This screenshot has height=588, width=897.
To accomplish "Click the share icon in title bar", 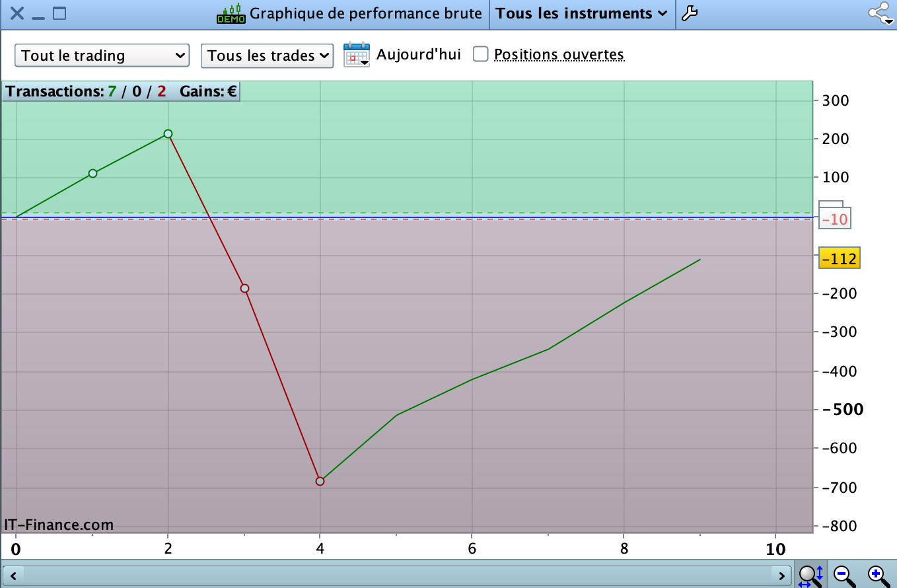I will coord(881,13).
